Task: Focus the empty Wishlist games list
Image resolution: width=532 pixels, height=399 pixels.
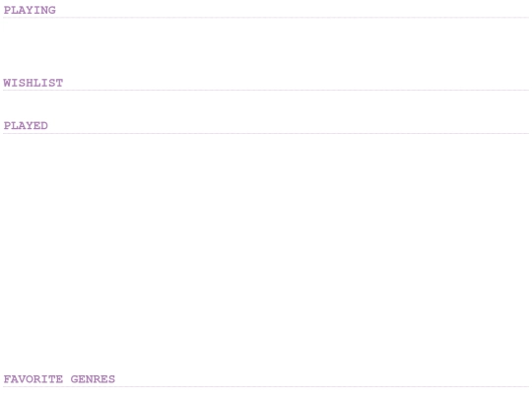Action: point(266,105)
